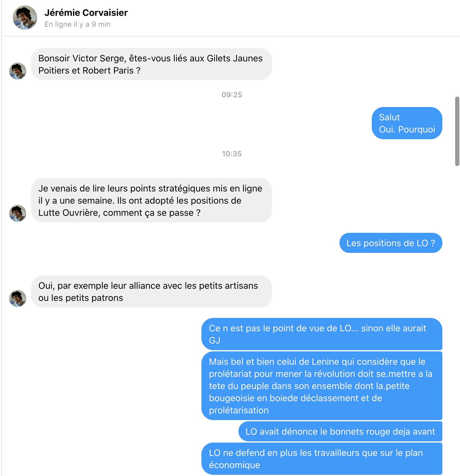Screen dimensions: 460x476
Task: Select the 'Bonsoir Victor Serge' message bubble
Action: [x=152, y=64]
